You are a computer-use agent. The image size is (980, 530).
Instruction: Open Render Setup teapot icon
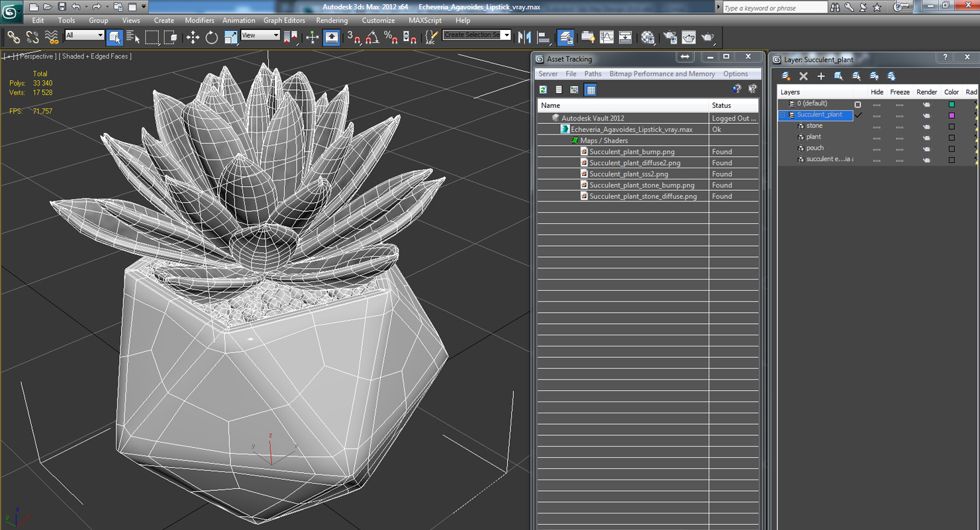click(670, 37)
